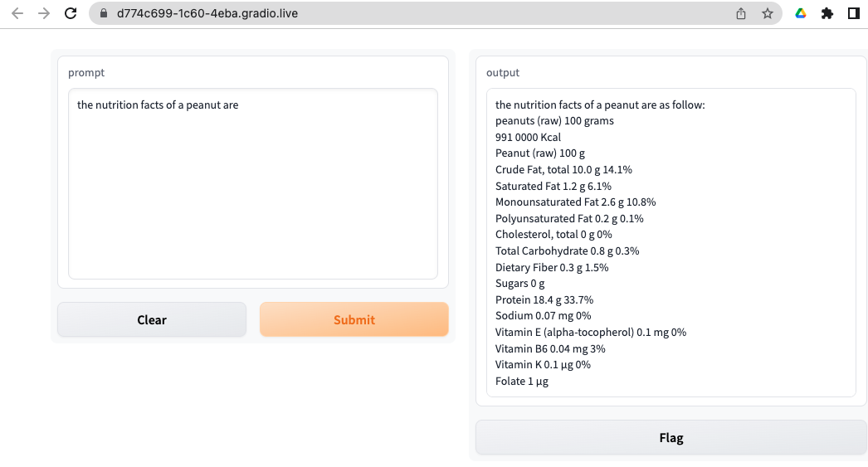The width and height of the screenshot is (868, 467).
Task: Click 'the nutrition facts of a peanut are' text
Action: pos(158,105)
